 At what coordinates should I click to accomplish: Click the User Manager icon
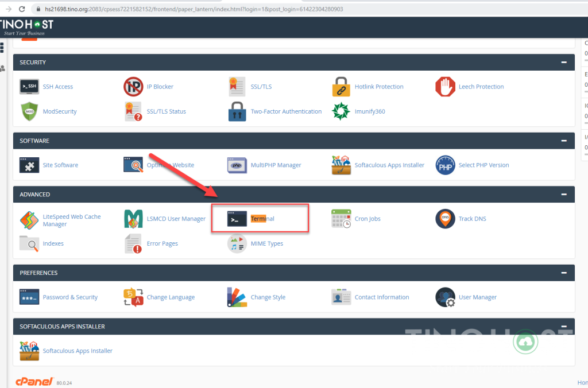(x=445, y=297)
